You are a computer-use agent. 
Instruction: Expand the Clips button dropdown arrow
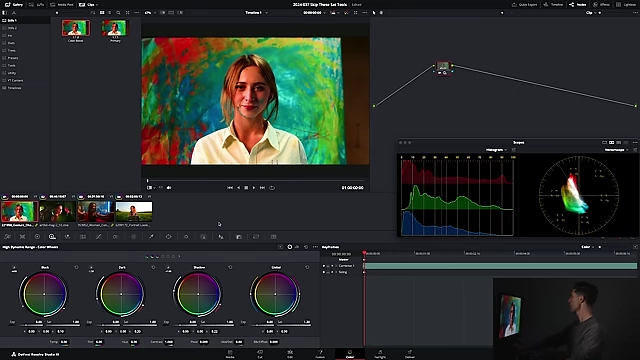(x=97, y=4)
